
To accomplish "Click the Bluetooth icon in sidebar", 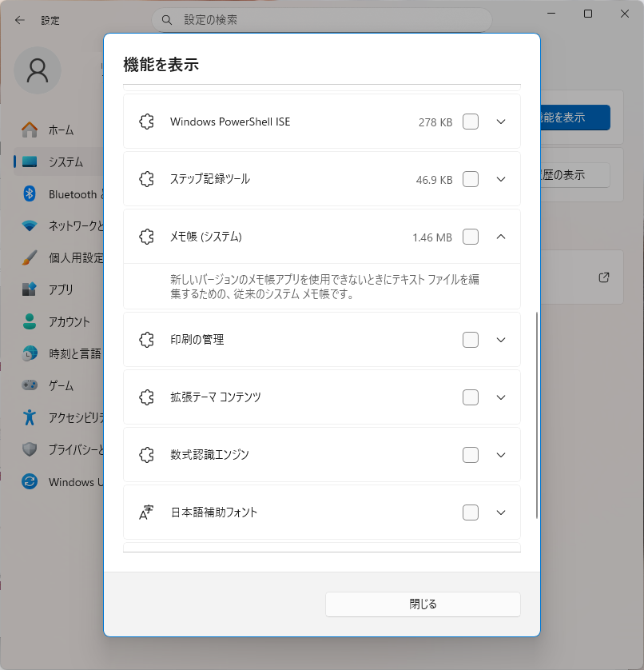I will pos(30,194).
